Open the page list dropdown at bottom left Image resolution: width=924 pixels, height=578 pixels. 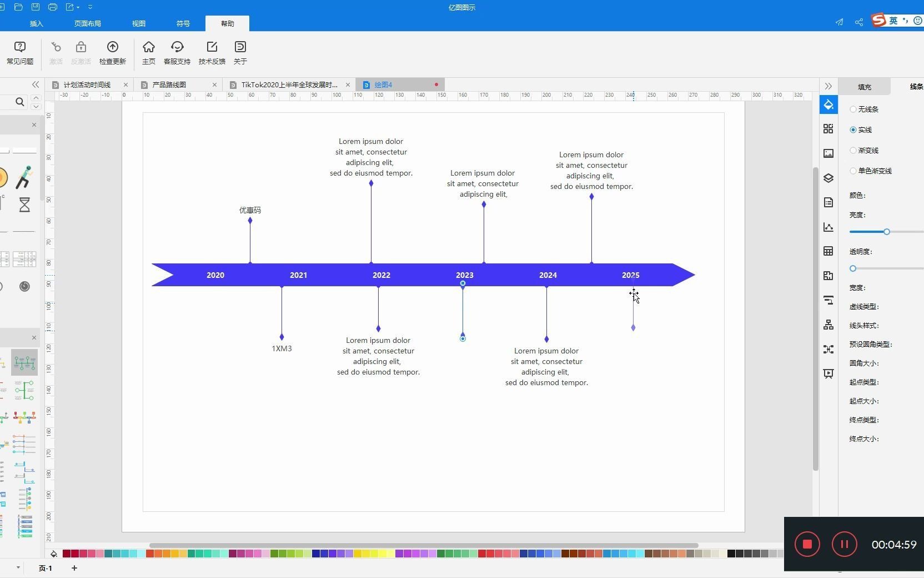point(18,567)
